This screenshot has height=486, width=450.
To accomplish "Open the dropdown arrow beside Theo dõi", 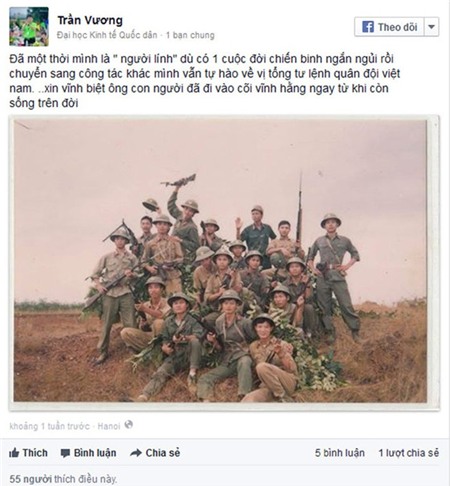I will pos(431,27).
